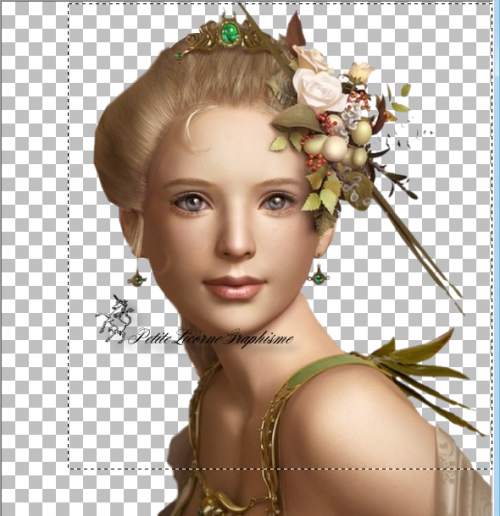The image size is (500, 516).
Task: Click the right-side emerald earring
Action: (319, 277)
